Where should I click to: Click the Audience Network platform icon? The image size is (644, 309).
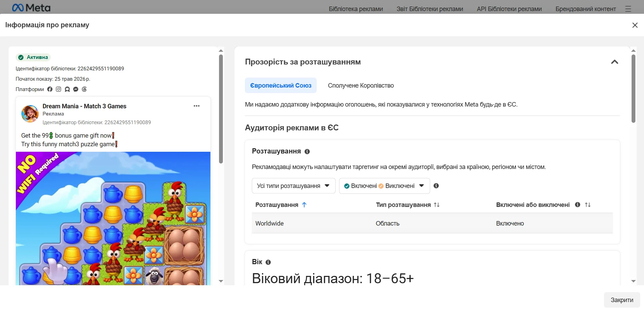click(x=67, y=89)
